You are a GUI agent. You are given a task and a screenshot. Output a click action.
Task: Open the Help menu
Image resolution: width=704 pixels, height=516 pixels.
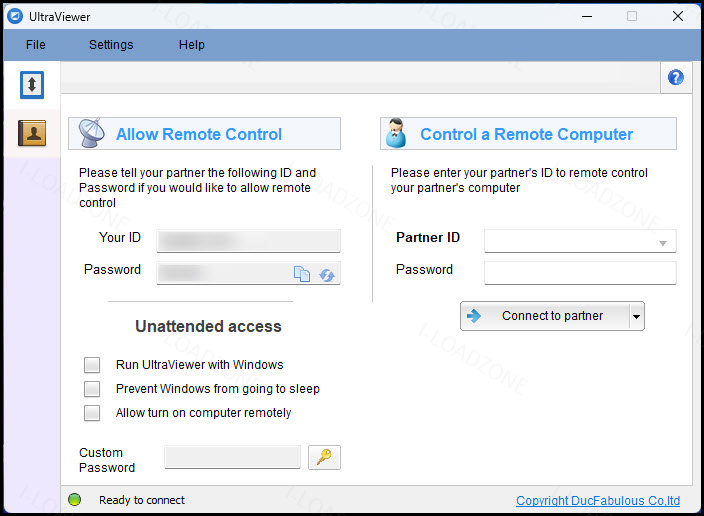192,45
